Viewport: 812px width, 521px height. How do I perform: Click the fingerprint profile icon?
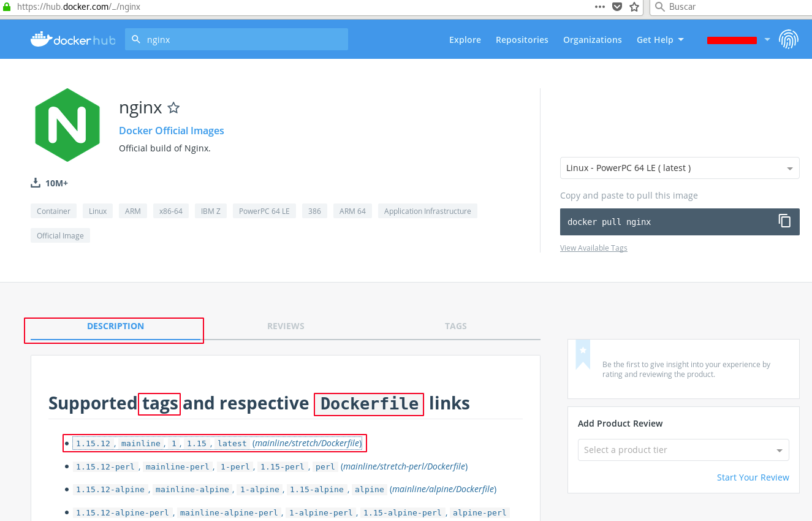point(789,39)
